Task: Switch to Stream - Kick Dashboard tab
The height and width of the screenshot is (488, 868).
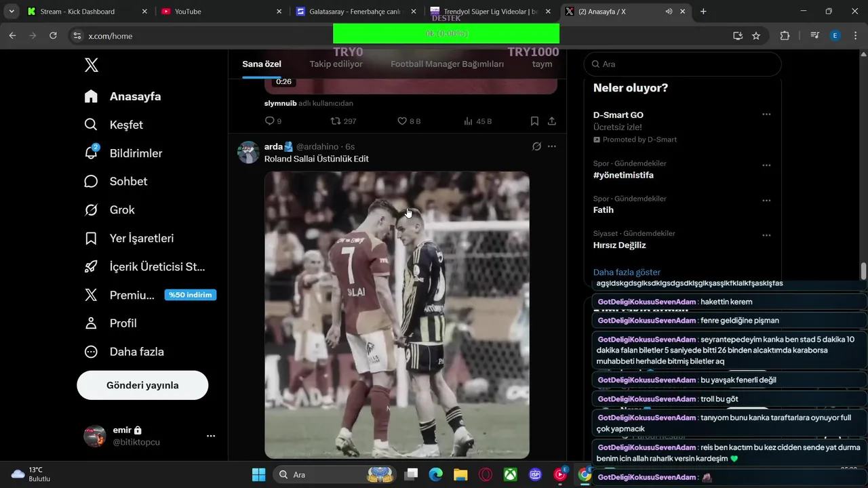Action: pyautogui.click(x=87, y=12)
